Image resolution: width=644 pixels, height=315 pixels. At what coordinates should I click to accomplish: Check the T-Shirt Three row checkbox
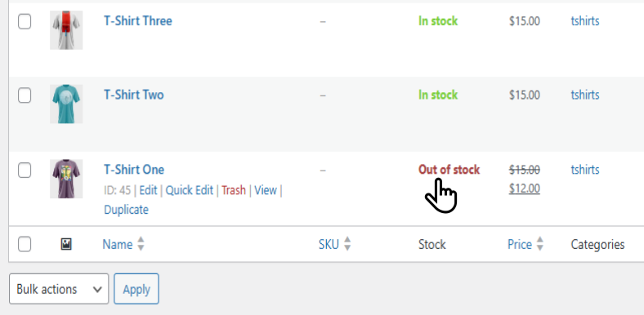coord(25,22)
